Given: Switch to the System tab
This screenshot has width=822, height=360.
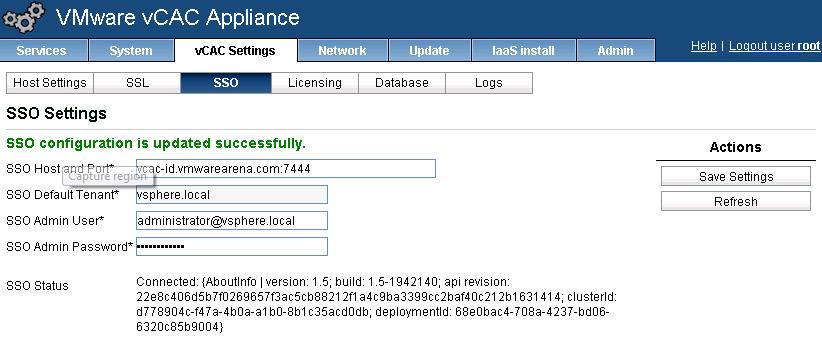Looking at the screenshot, I should click(131, 51).
